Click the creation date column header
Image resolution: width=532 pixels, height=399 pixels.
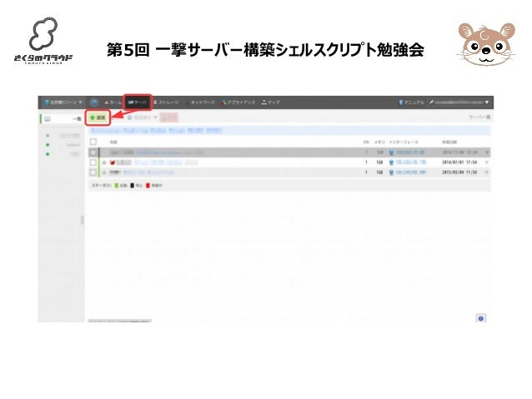coord(449,142)
